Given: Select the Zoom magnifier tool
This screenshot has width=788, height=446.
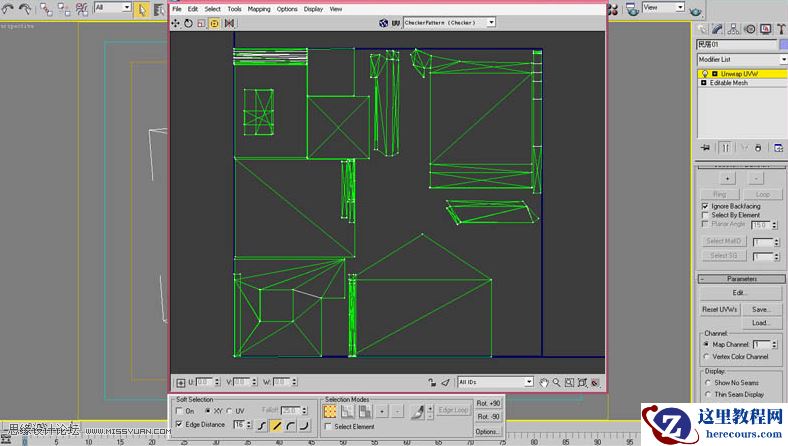Looking at the screenshot, I should (x=556, y=383).
